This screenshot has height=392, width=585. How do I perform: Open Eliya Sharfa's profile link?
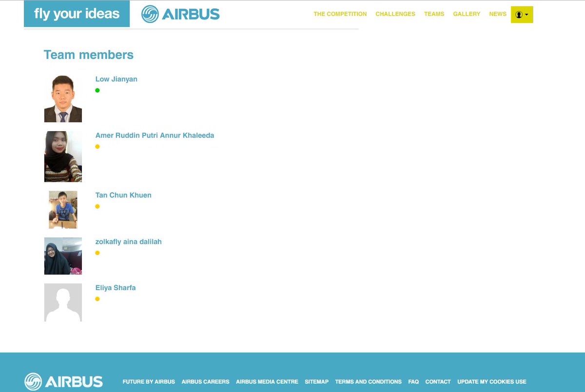pyautogui.click(x=116, y=288)
